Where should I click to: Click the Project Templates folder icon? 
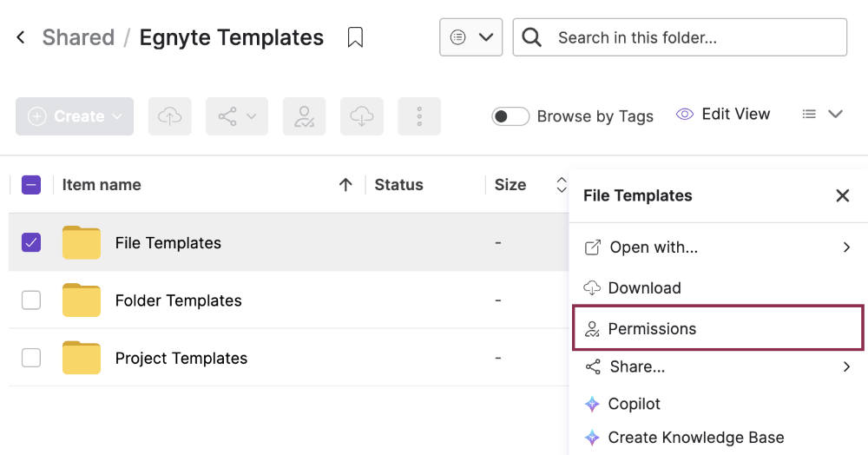point(82,358)
